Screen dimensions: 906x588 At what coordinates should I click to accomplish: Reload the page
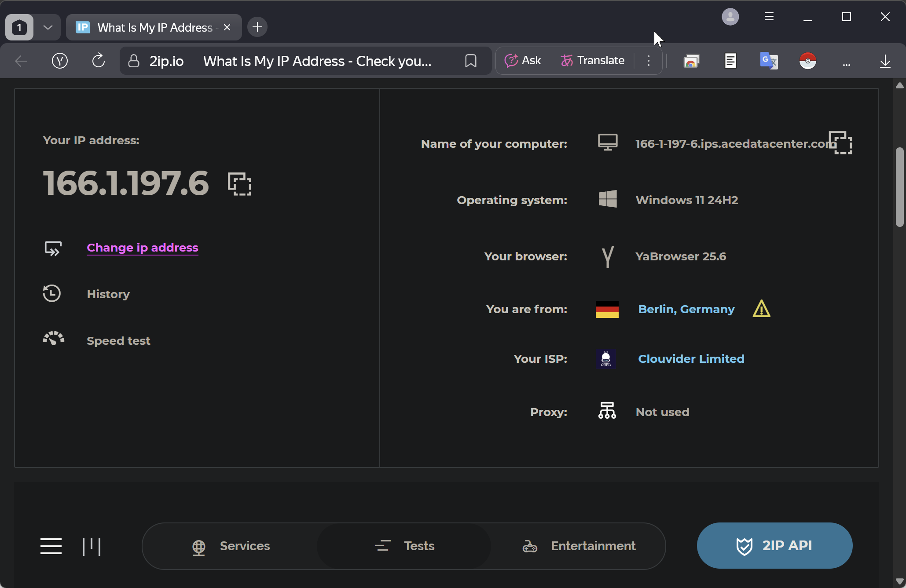click(x=98, y=61)
